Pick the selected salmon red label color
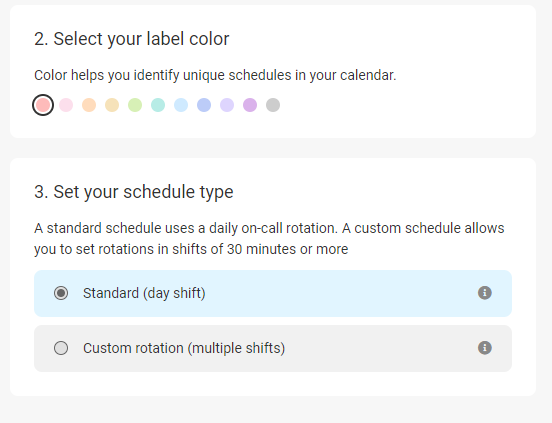552x423 pixels. (43, 105)
